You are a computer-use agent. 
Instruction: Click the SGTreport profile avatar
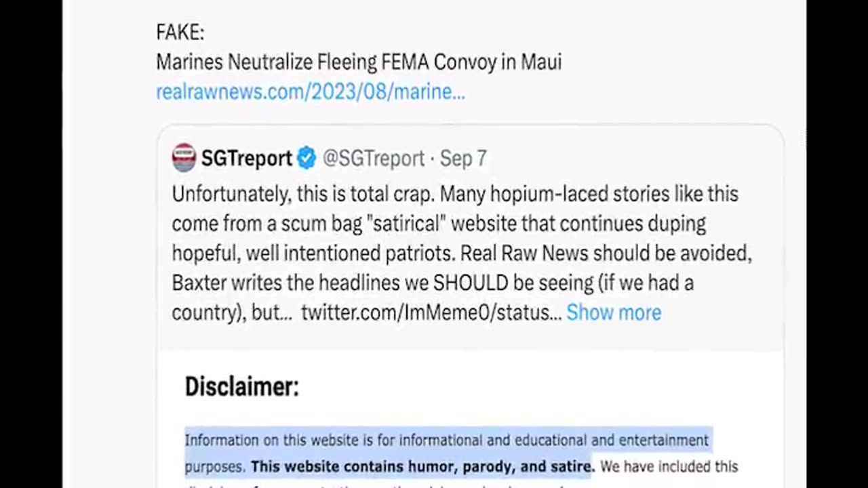click(x=184, y=157)
